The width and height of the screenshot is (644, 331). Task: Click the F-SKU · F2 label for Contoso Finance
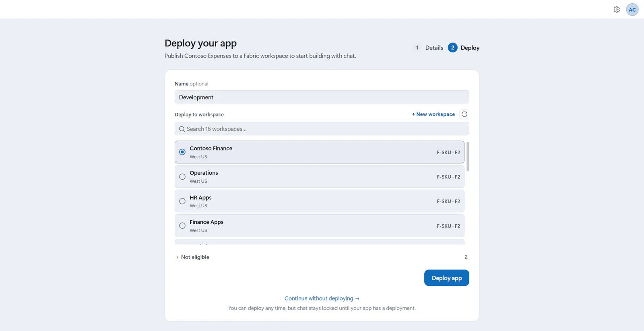[x=448, y=153]
